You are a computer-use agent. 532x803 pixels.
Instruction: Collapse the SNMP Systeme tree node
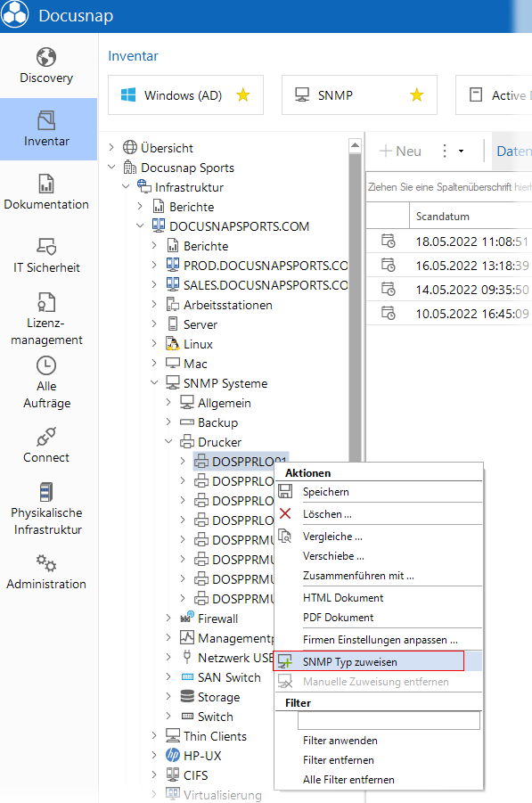point(154,382)
